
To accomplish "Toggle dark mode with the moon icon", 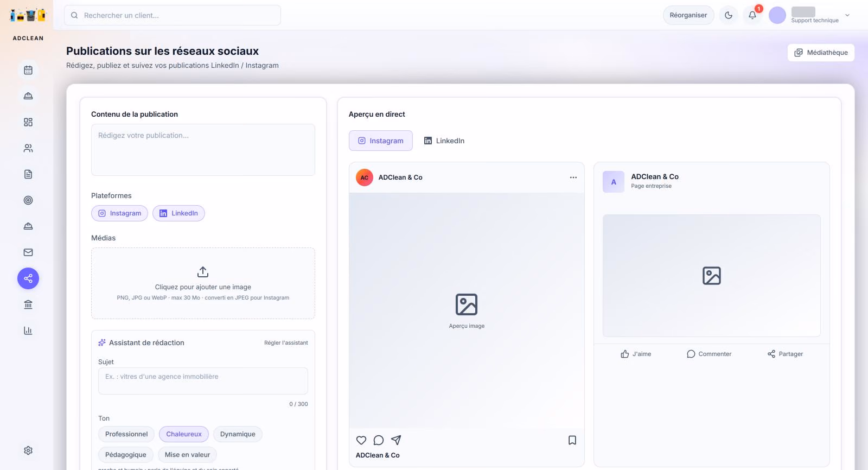I will [x=729, y=15].
